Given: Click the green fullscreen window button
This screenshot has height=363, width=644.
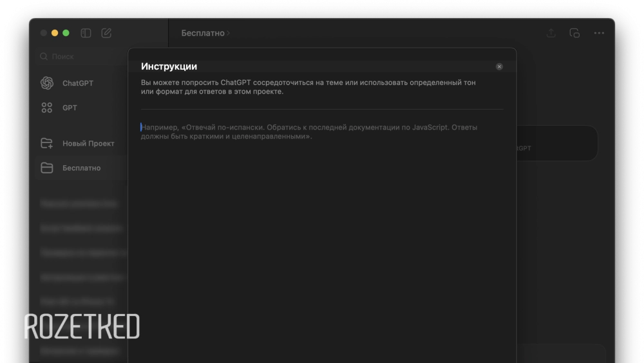Looking at the screenshot, I should 66,33.
